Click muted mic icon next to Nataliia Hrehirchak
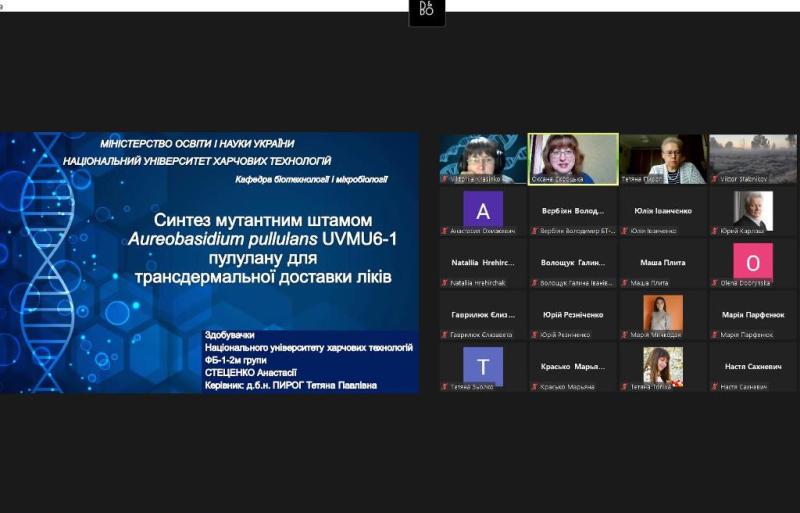Viewport: 800px width, 513px height. tap(445, 283)
